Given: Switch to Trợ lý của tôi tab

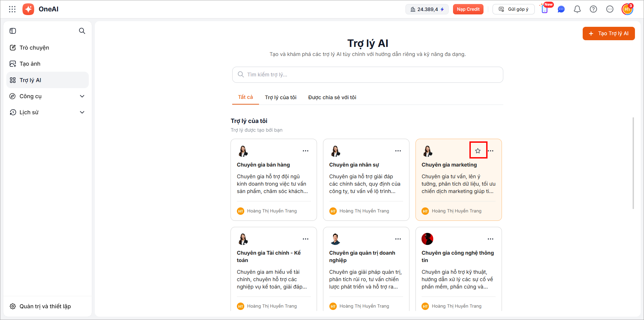Looking at the screenshot, I should (281, 98).
